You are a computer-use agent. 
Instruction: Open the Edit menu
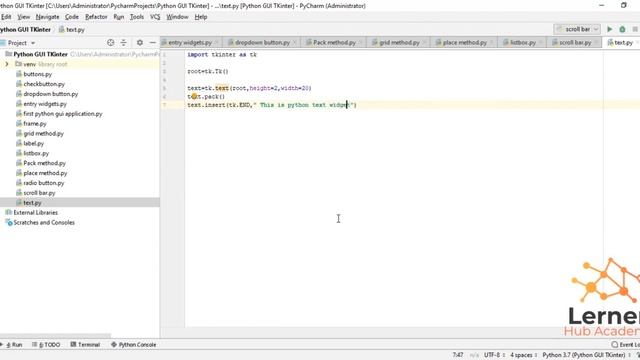(6, 17)
